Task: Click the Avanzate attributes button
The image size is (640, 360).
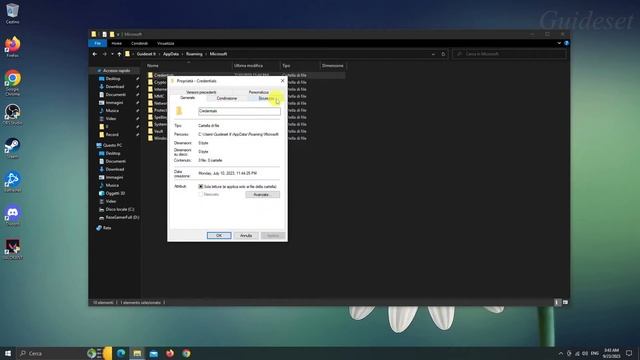Action: (x=262, y=195)
